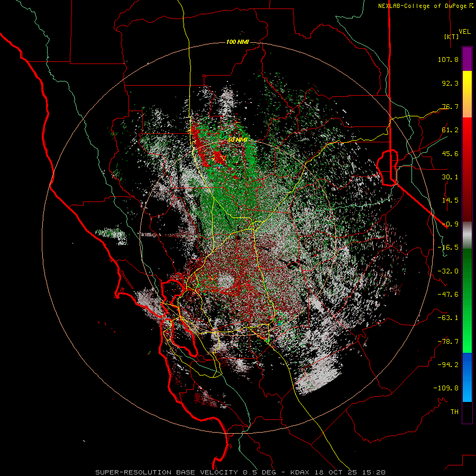Click the 76.7 legend value
This screenshot has height=476, width=476.
point(450,106)
